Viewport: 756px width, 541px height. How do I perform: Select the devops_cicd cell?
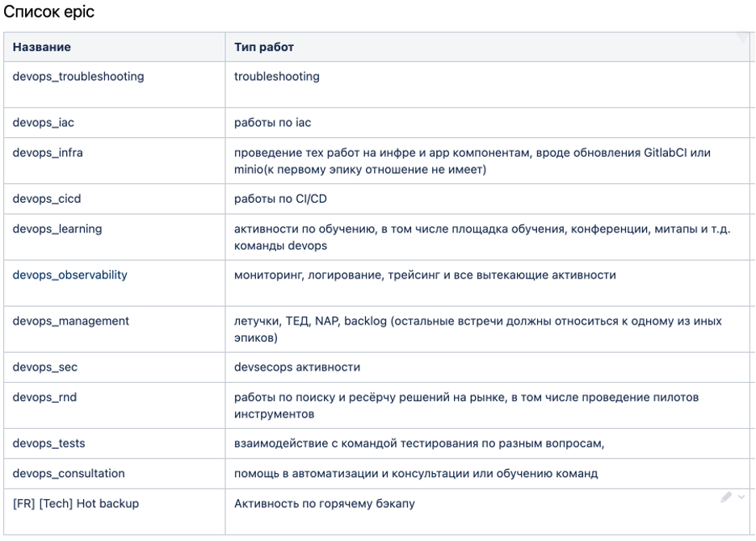click(47, 199)
